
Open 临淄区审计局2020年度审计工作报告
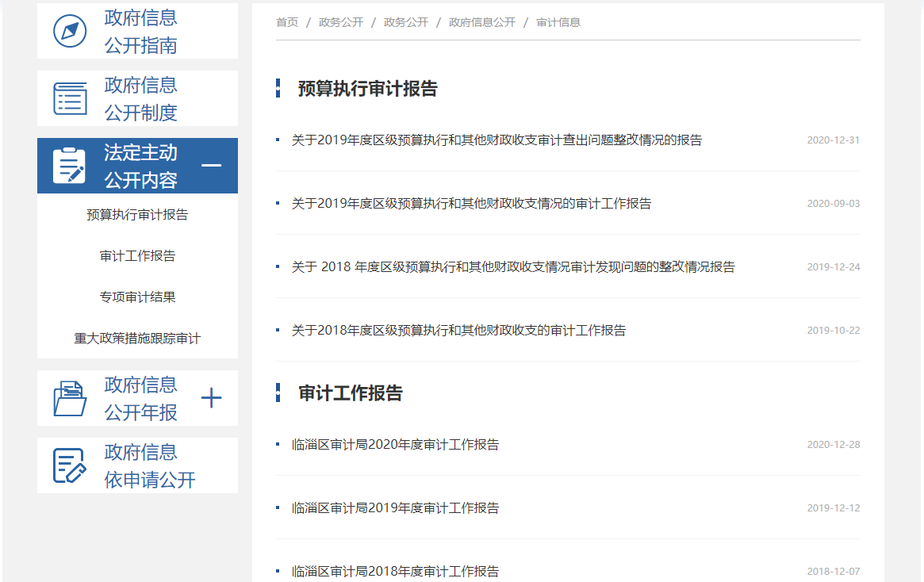point(395,445)
